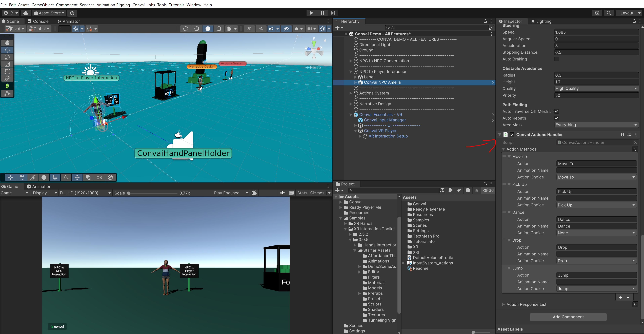Click the Add Component button
Screen dimensions: 644x334
[568, 317]
